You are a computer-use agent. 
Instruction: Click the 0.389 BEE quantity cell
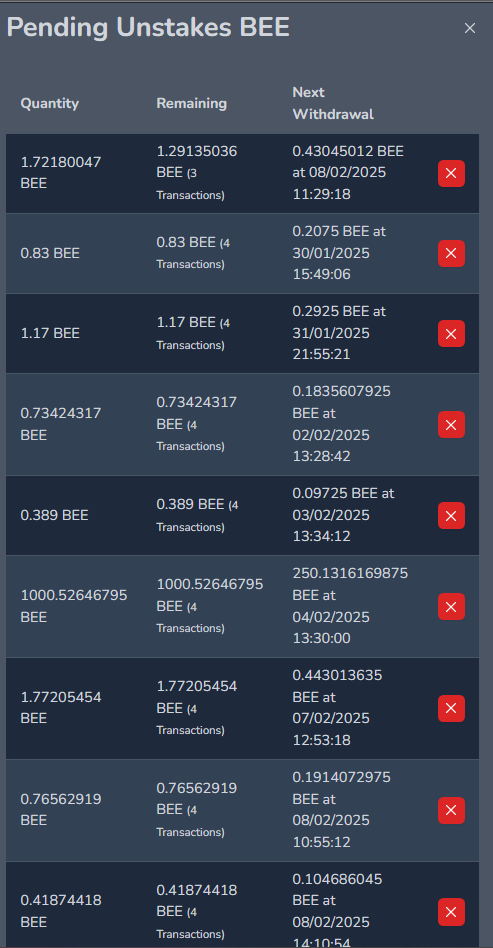click(54, 516)
